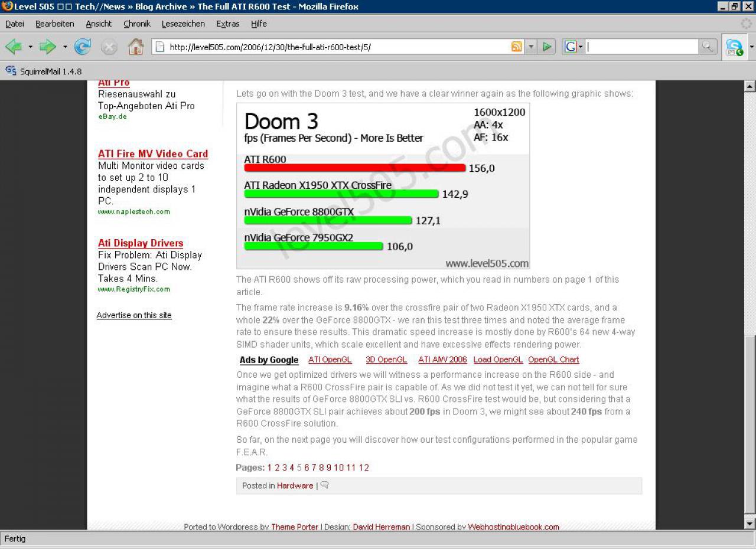The width and height of the screenshot is (756, 549).
Task: Click the search magnifier button
Action: (707, 47)
